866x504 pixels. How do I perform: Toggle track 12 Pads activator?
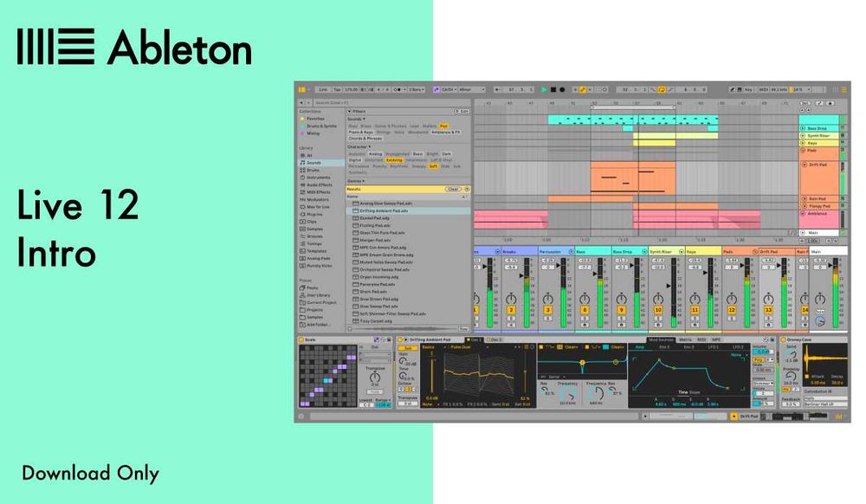coord(731,310)
